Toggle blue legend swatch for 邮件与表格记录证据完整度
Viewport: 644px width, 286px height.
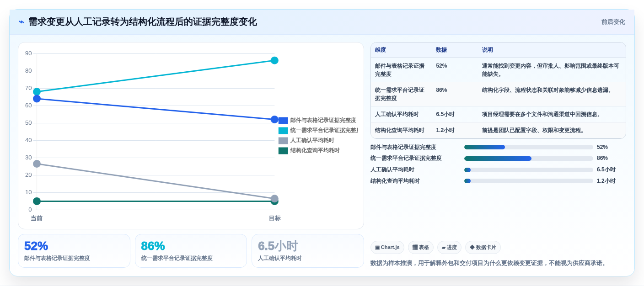click(x=283, y=121)
